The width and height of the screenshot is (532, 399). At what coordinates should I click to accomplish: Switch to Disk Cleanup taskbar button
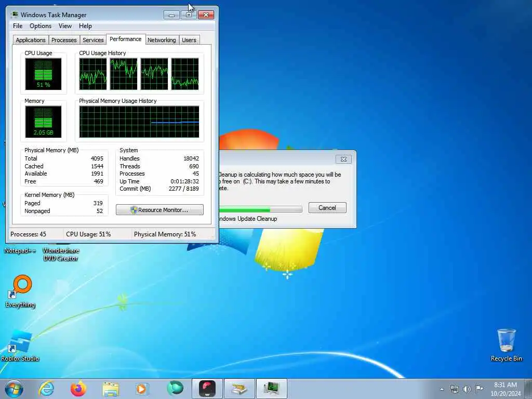point(239,389)
